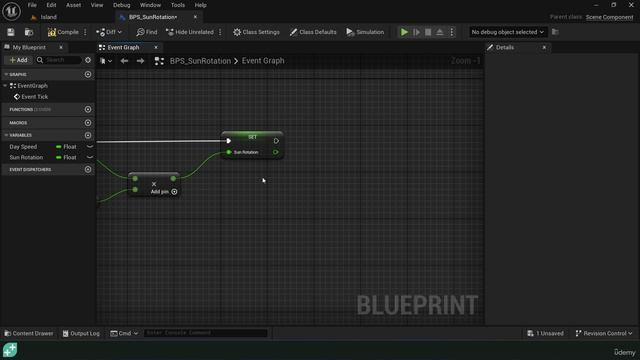Add a new variable
Screen dimensions: 640x360
88,135
